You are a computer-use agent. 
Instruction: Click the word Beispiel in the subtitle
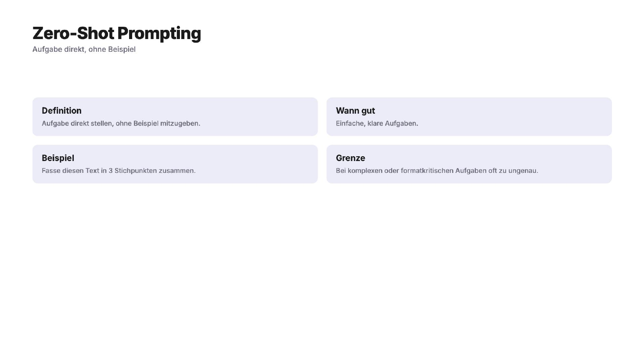[x=122, y=49]
